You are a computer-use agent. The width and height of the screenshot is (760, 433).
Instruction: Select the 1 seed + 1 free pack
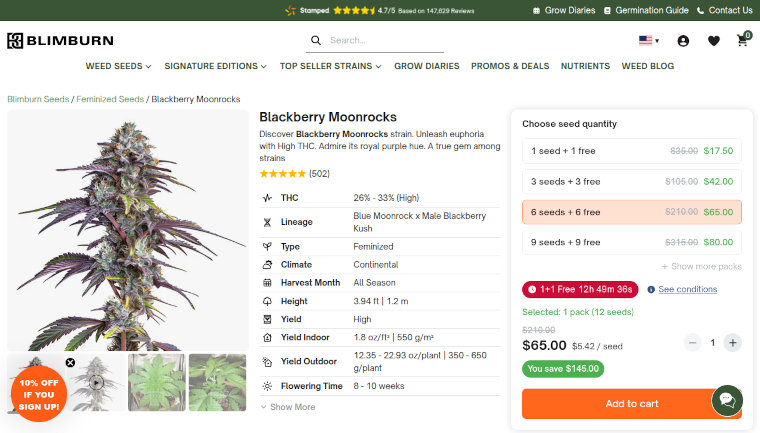tap(632, 151)
